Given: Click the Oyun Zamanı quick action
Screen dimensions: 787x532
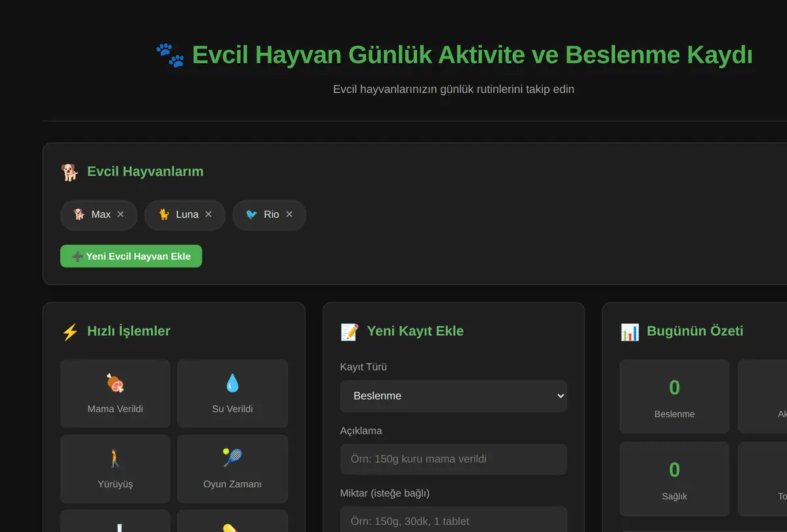Looking at the screenshot, I should [232, 469].
